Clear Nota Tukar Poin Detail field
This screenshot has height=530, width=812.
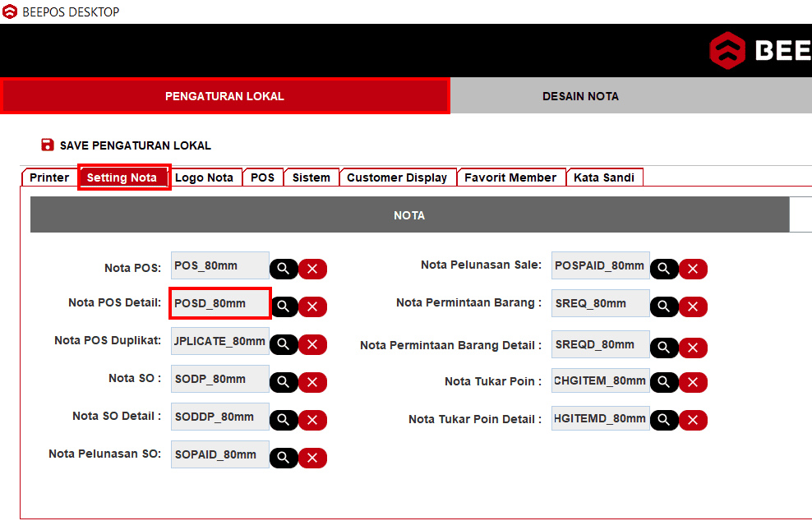tap(693, 420)
